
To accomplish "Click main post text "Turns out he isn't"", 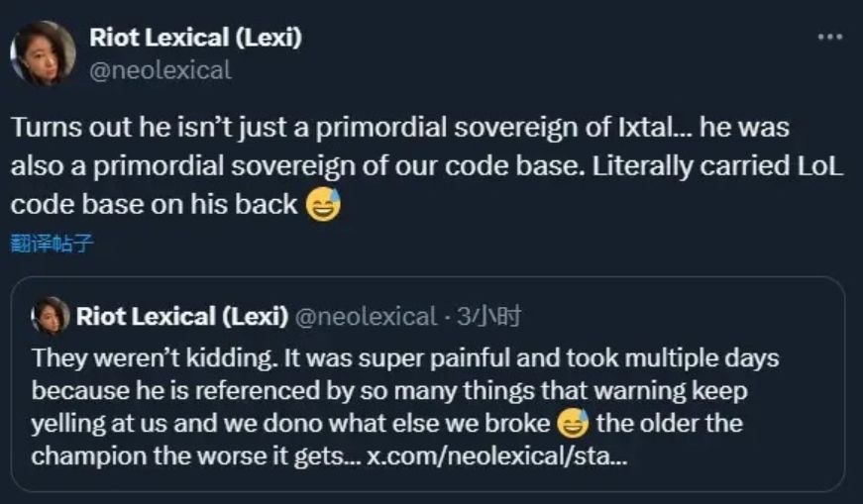I will pos(109,130).
